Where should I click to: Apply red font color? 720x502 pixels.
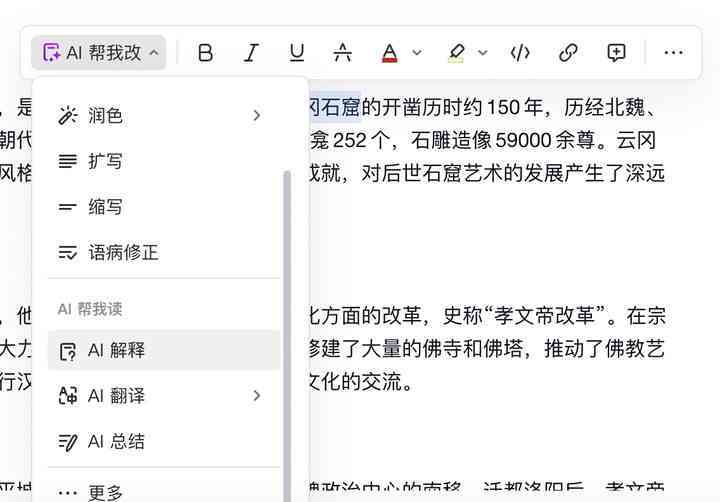(389, 53)
